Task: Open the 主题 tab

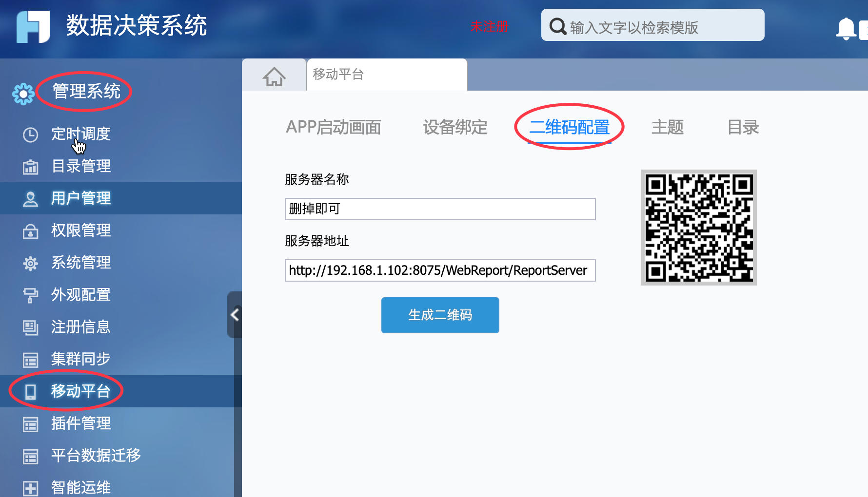Action: tap(668, 127)
